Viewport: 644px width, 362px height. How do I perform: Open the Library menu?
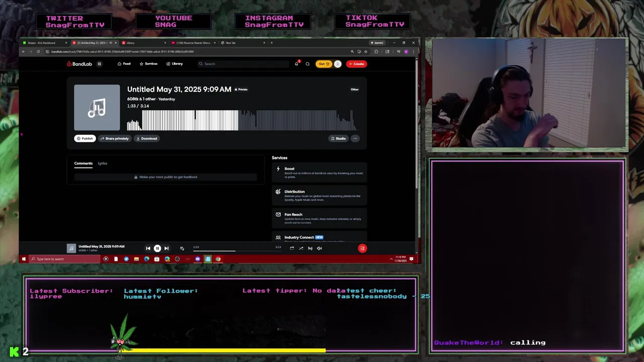[175, 64]
